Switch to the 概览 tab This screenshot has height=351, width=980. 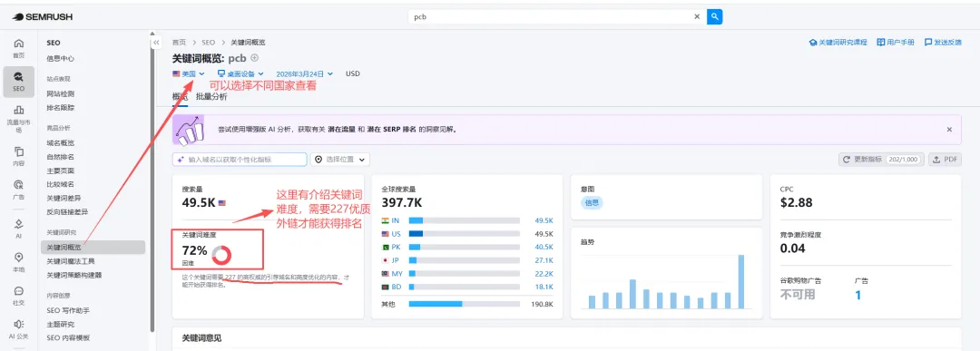pos(180,97)
